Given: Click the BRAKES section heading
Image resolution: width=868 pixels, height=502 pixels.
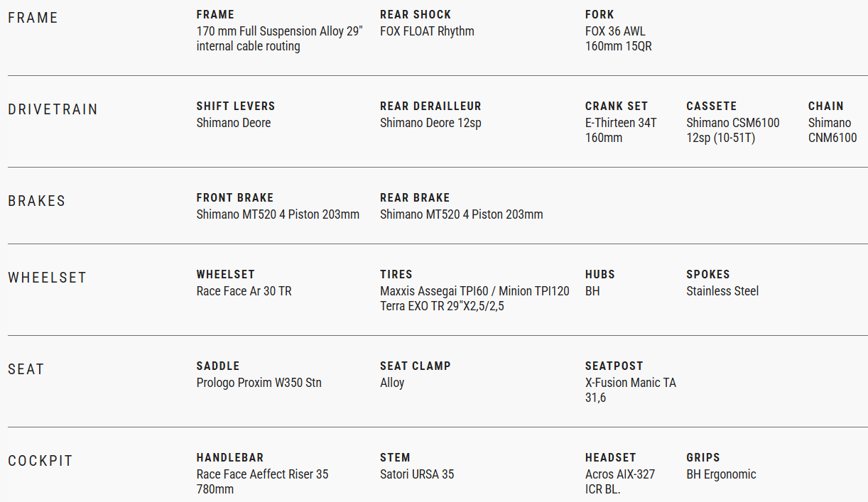Looking at the screenshot, I should (x=36, y=201).
